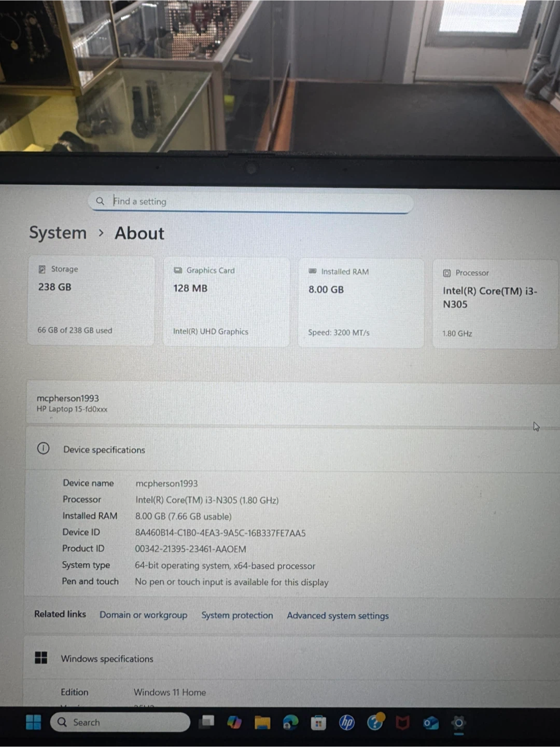The width and height of the screenshot is (560, 747).
Task: Open the Graphics Card 128 MB card
Action: (226, 302)
